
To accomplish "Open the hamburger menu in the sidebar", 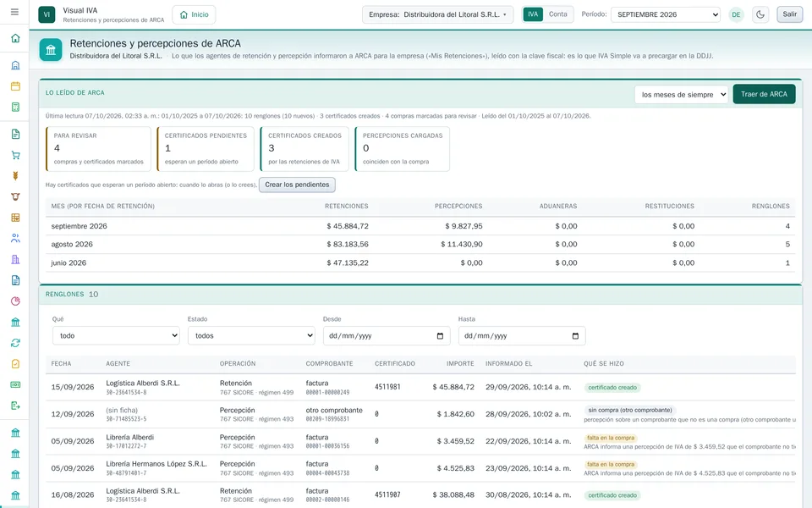I will [14, 12].
